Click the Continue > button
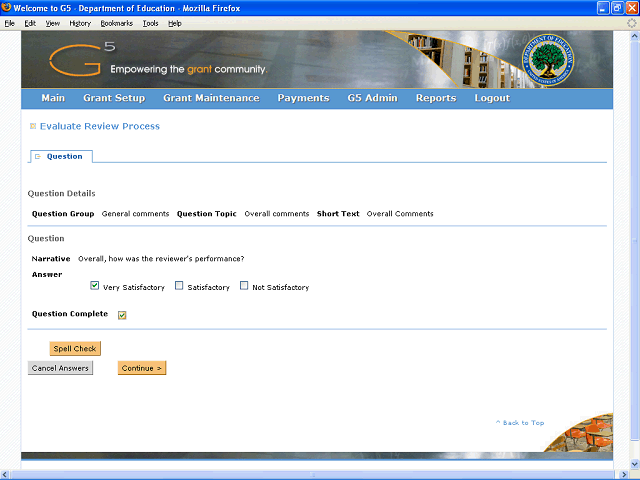 [x=142, y=368]
